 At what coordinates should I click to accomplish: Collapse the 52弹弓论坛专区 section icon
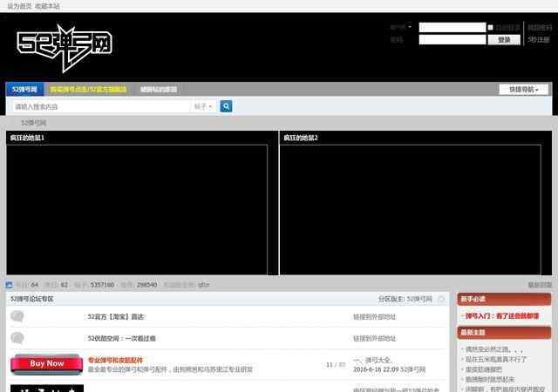coord(441,299)
